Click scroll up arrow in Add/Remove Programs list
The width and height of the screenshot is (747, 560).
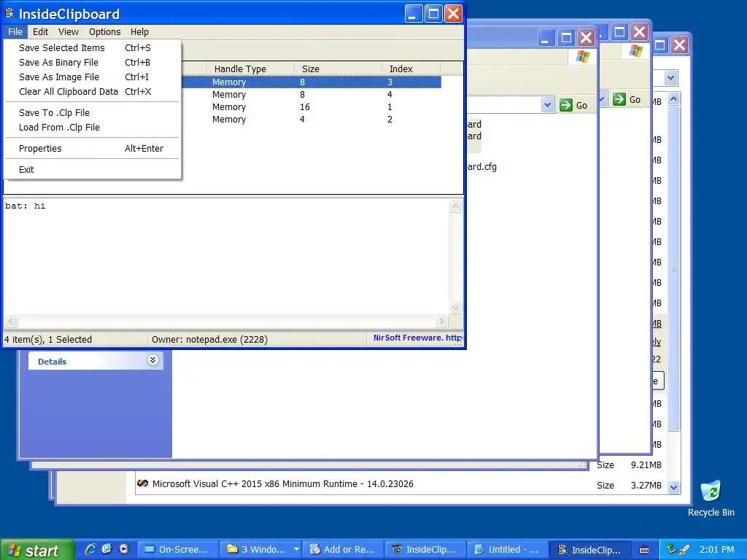click(673, 99)
